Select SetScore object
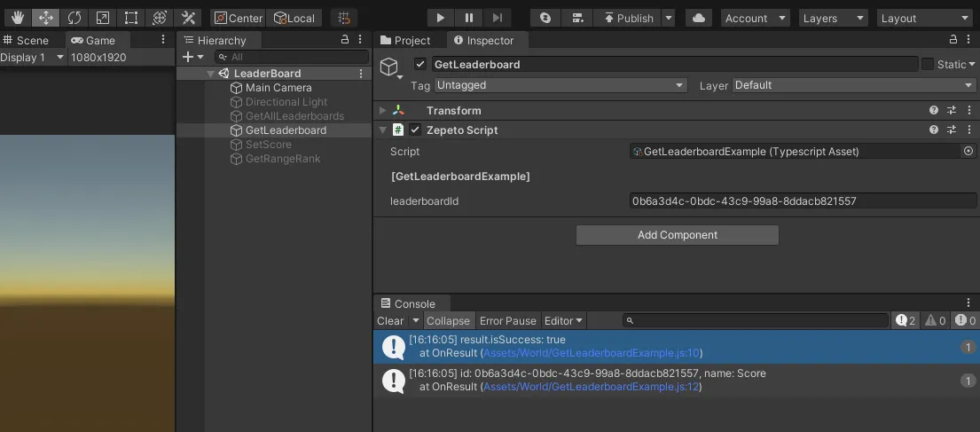 click(x=268, y=145)
